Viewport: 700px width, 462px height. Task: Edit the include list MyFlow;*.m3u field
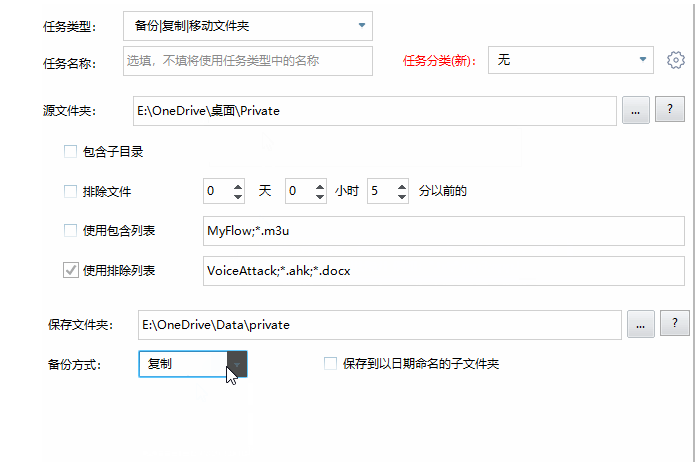click(444, 231)
